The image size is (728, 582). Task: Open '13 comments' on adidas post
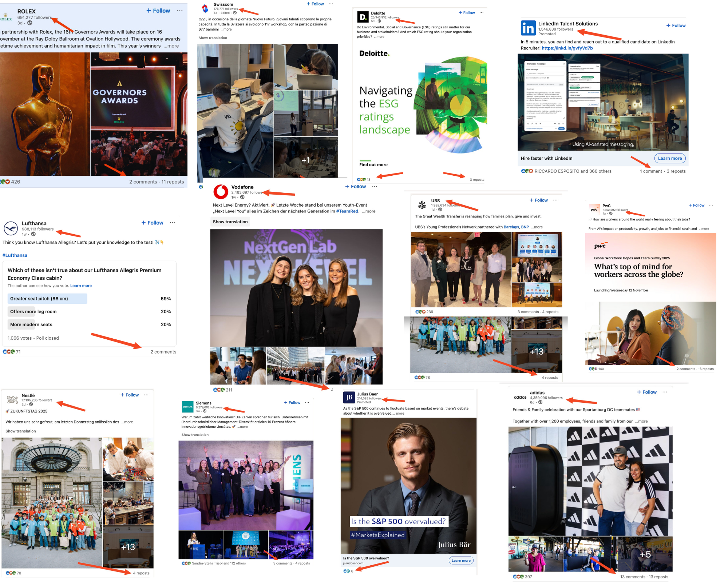point(632,577)
